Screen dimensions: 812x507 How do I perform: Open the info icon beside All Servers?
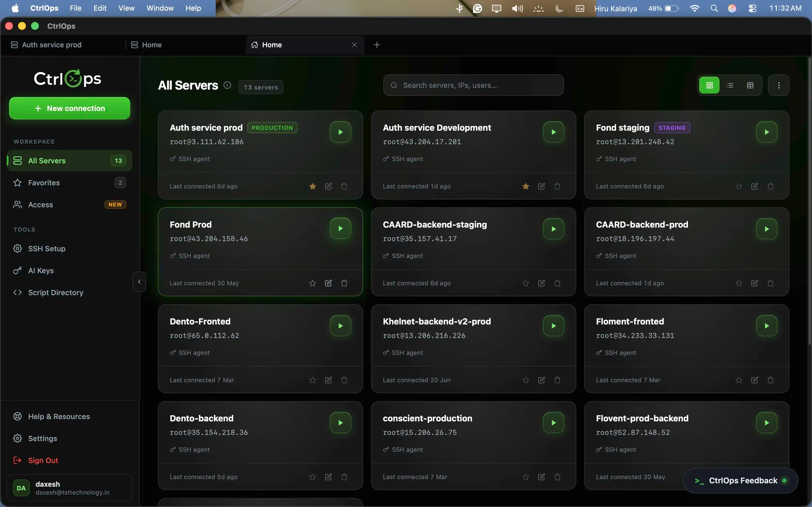[227, 85]
